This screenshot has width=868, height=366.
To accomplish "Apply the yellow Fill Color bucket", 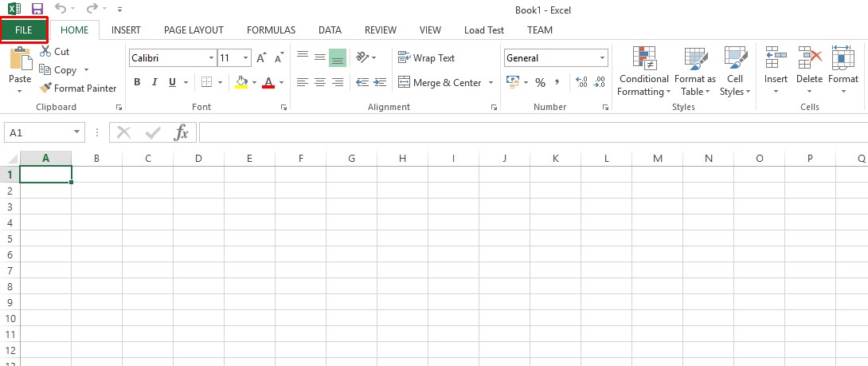I will (241, 83).
